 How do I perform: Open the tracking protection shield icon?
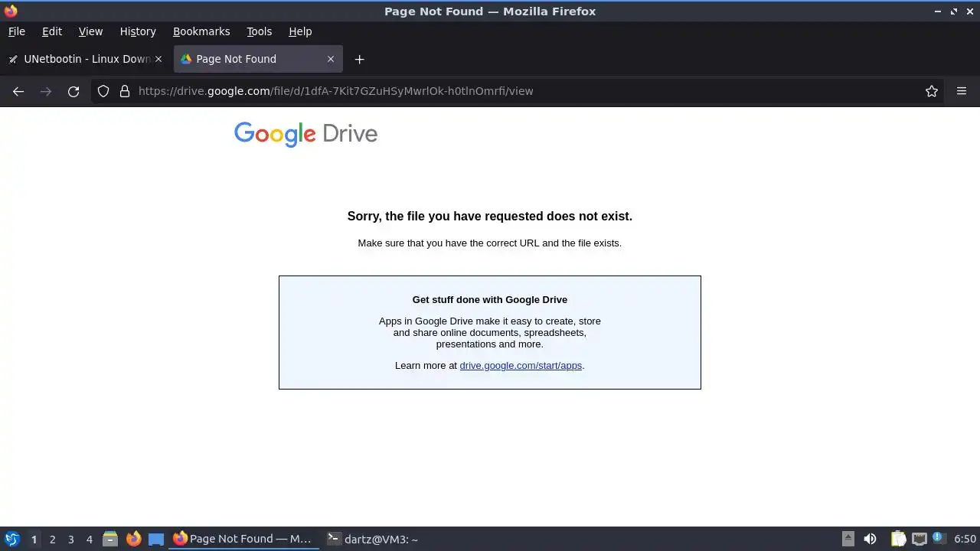click(103, 91)
